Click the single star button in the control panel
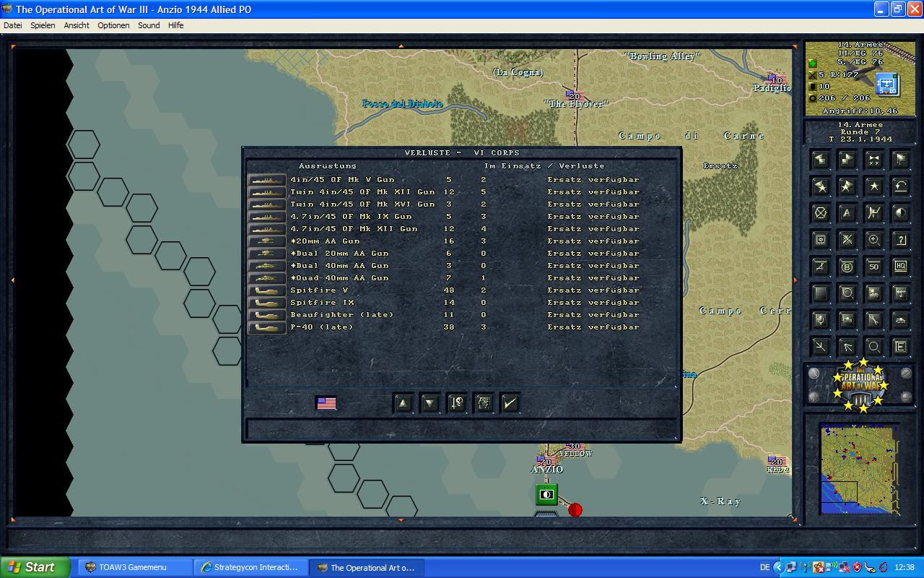The width and height of the screenshot is (924, 578). point(873,186)
